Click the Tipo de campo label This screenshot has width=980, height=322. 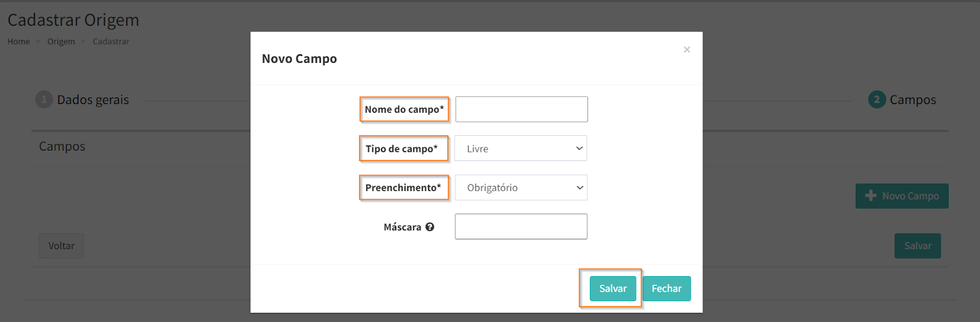point(402,149)
